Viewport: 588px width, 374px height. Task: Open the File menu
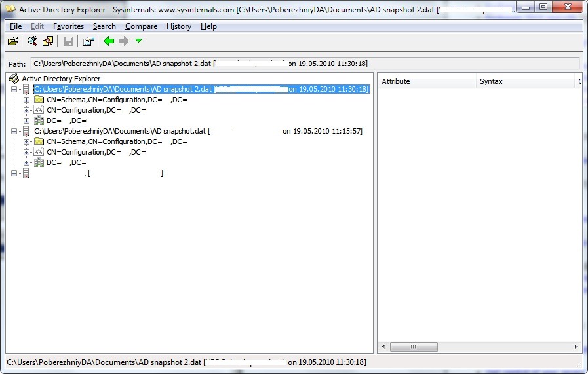pyautogui.click(x=15, y=26)
